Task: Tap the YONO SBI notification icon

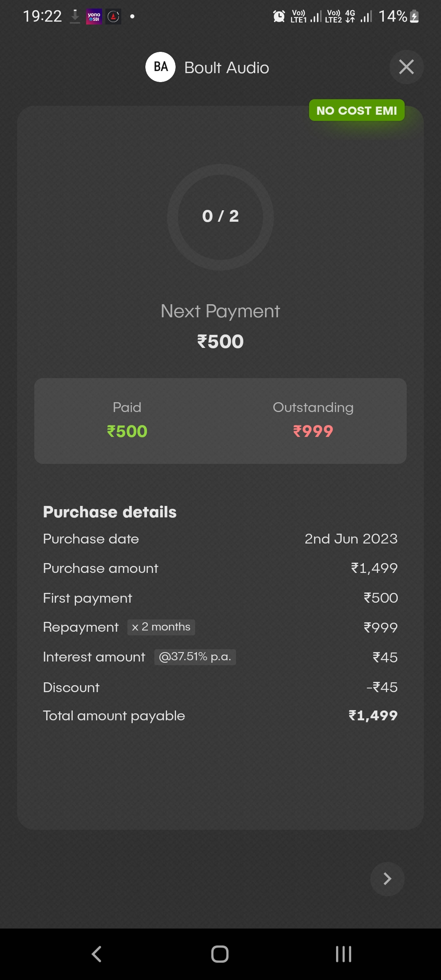Action: 94,17
